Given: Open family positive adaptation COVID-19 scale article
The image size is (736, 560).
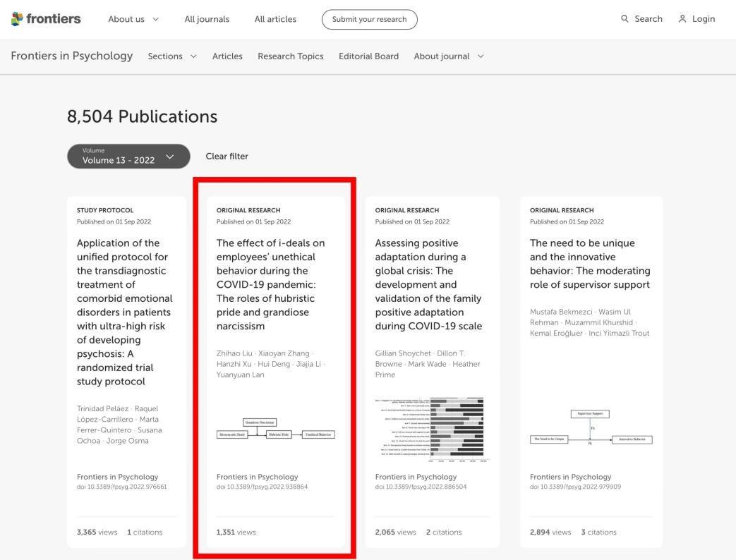Looking at the screenshot, I should (x=428, y=284).
